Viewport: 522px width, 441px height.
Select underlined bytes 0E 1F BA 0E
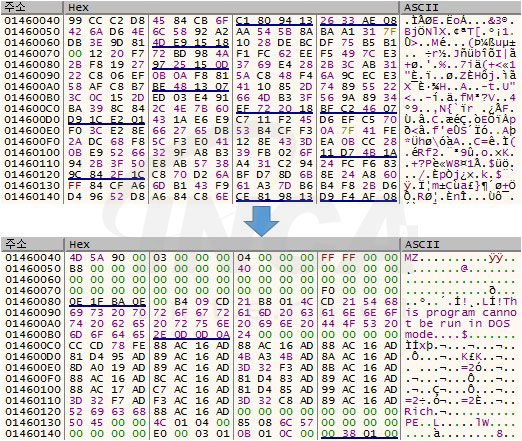coord(108,302)
